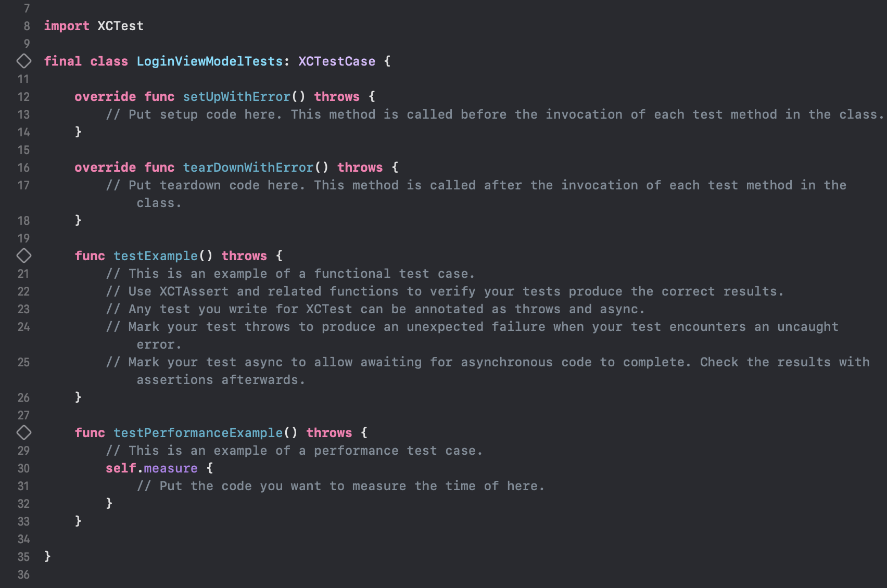Image resolution: width=887 pixels, height=588 pixels.
Task: Run all tests via LoginViewModelTests class diamond
Action: (x=24, y=61)
